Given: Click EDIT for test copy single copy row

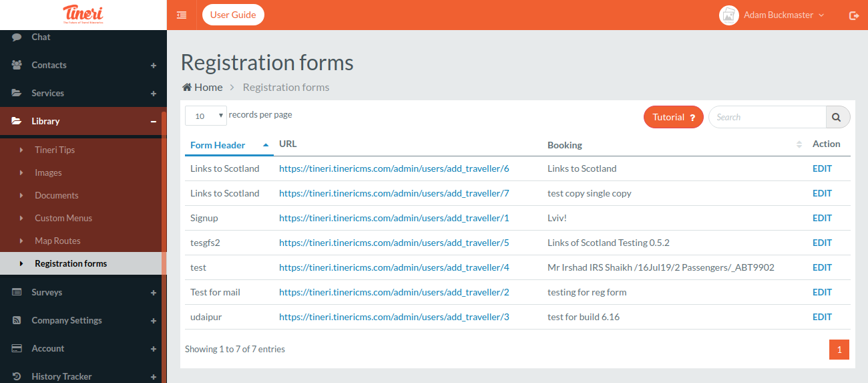Looking at the screenshot, I should (822, 193).
